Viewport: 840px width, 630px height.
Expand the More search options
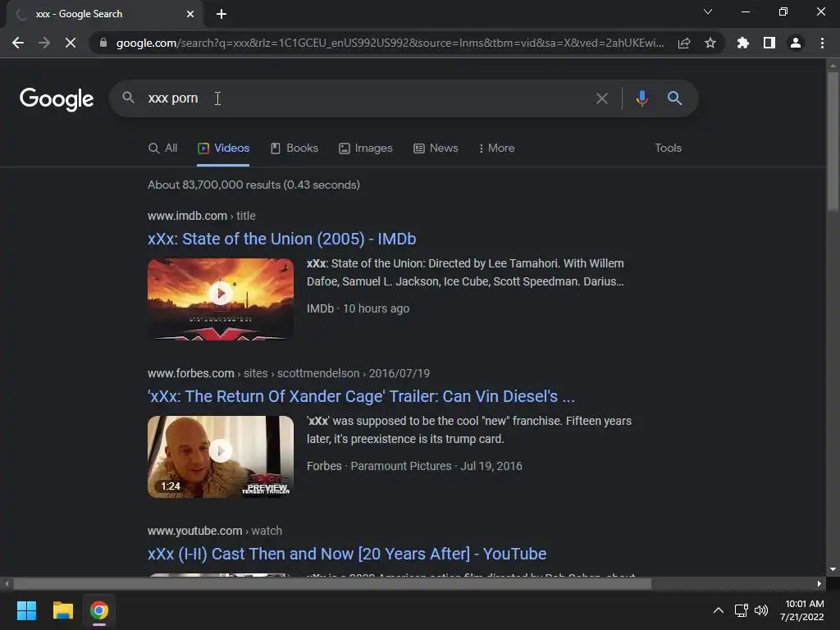point(496,148)
